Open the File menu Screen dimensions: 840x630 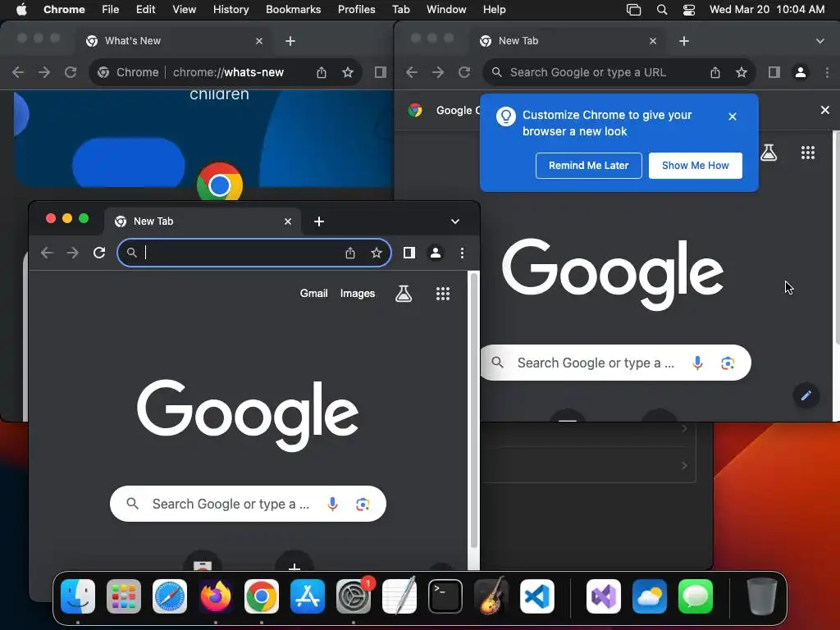[111, 10]
